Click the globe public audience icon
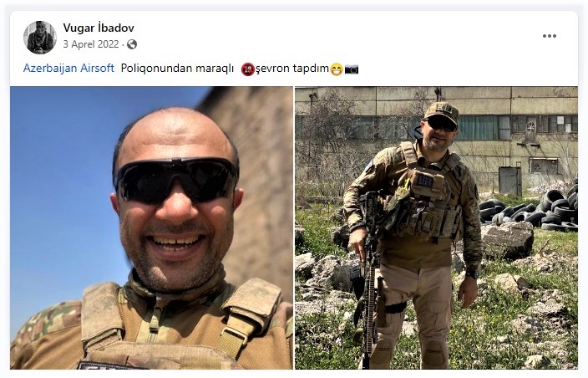Screen dimensions: 588x378 click(132, 44)
